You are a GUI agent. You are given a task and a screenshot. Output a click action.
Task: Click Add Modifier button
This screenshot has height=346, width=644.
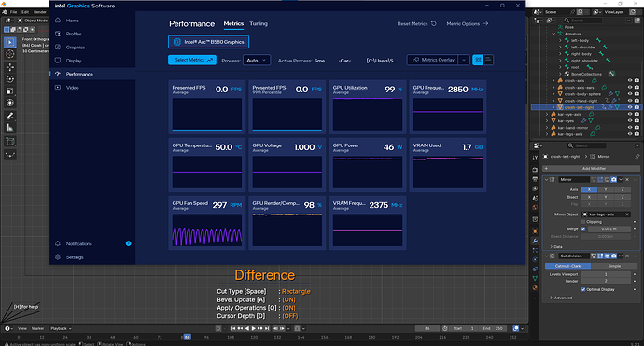[592, 168]
